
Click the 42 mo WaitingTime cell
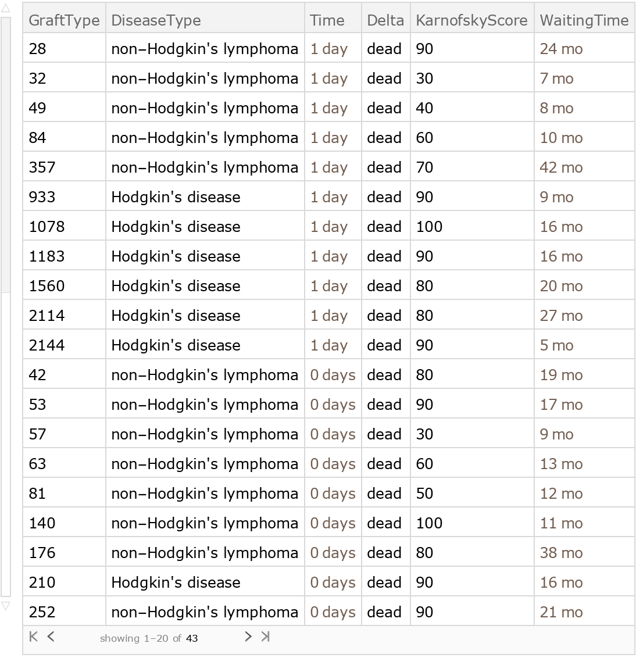click(561, 167)
